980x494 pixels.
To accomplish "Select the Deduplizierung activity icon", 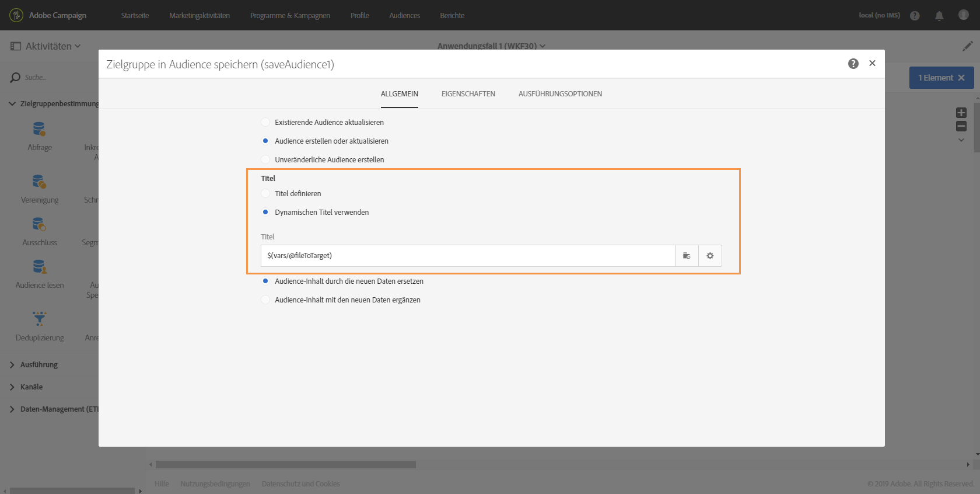I will 39,319.
